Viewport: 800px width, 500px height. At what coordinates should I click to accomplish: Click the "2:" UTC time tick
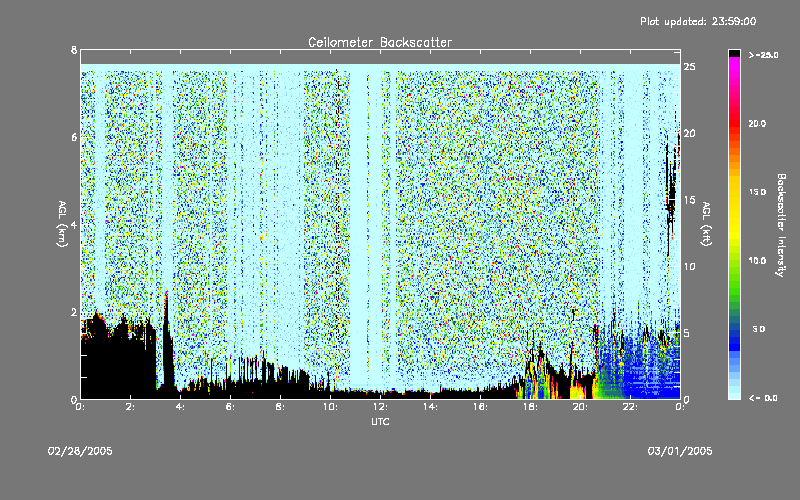[131, 407]
